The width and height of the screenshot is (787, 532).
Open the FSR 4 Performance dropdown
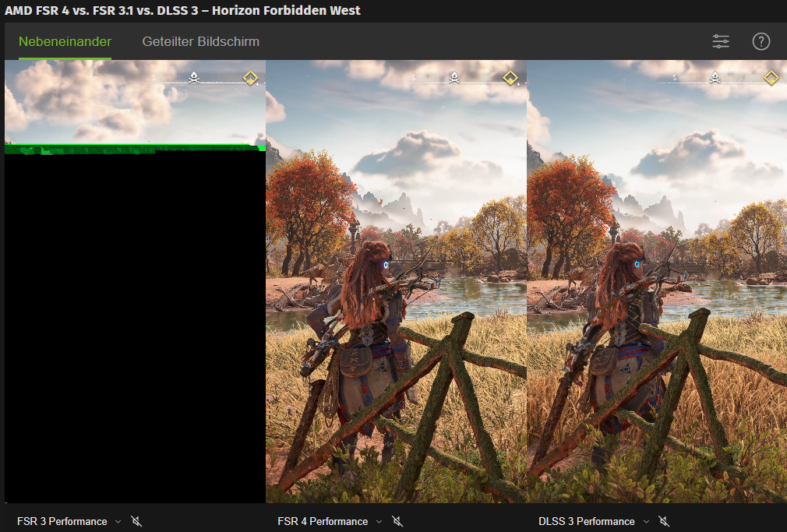pos(330,521)
